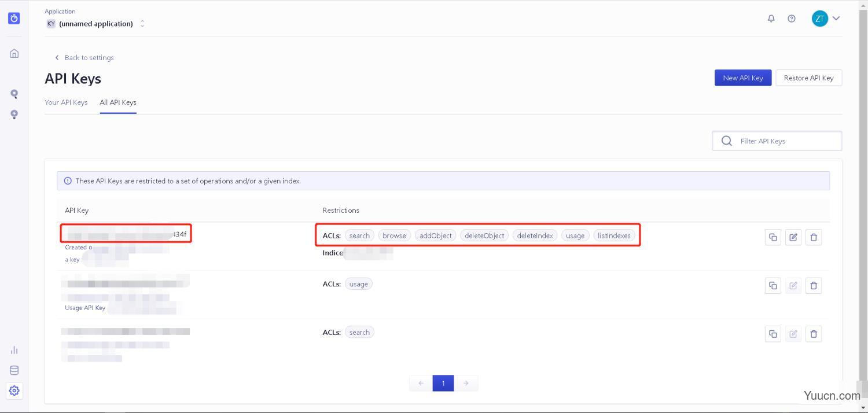Click the info icon in the restriction notice
The height and width of the screenshot is (413, 868).
coord(68,181)
